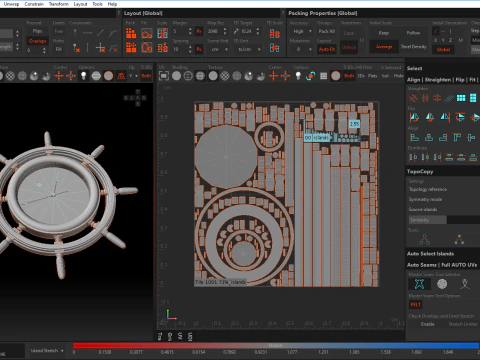Click the Unlock transform button

click(x=349, y=47)
